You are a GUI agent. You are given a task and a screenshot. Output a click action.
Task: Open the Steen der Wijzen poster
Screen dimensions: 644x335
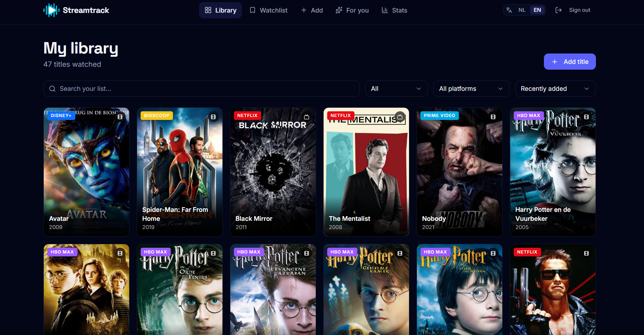pos(460,290)
